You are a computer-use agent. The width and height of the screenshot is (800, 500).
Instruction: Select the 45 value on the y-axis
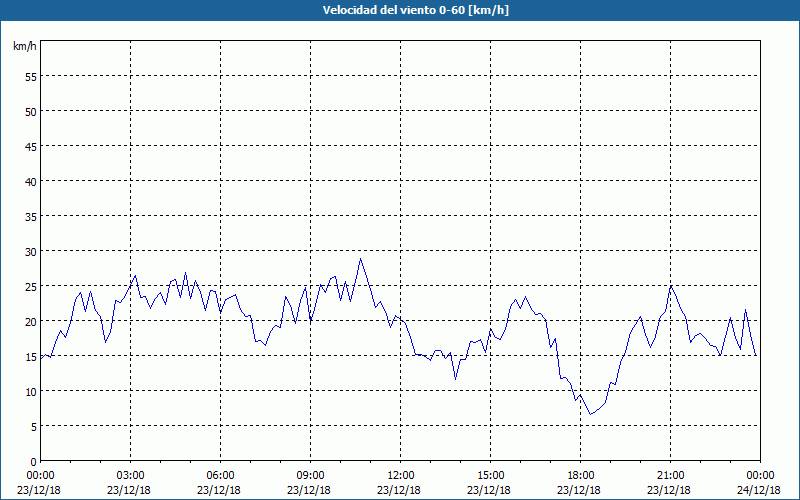coord(31,146)
